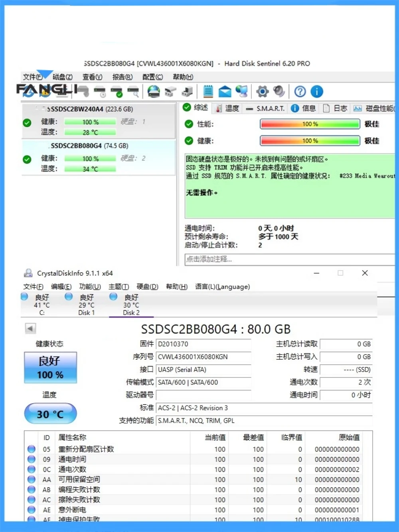Open the 帮助(H) menu in CrystalDiskInfo
The image size is (399, 532).
177,287
